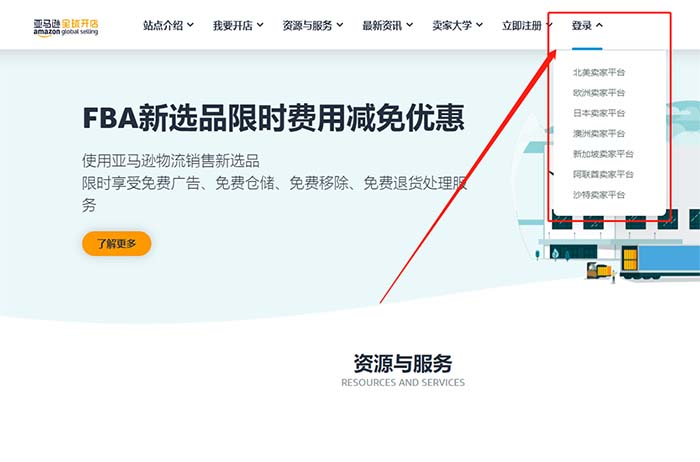Select 北美卖家平台 from login list
Screen dimensions: 700x462
(599, 72)
